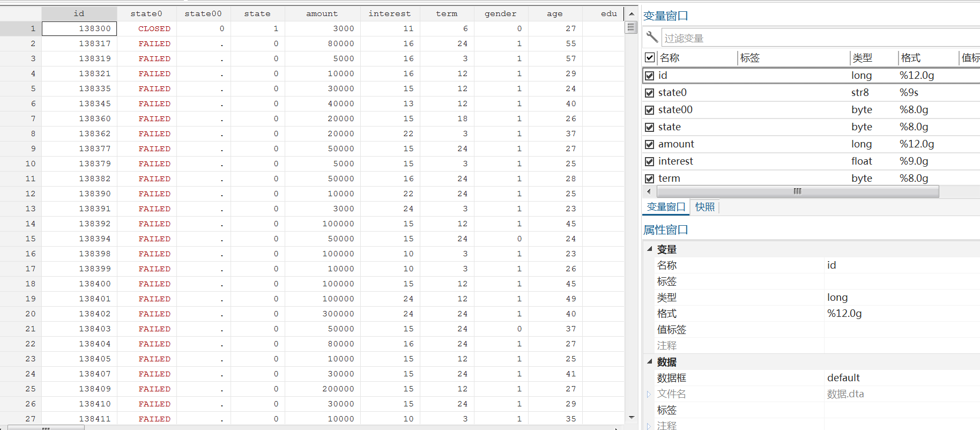Click the cell with id 138399
This screenshot has width=980, height=430.
[79, 269]
